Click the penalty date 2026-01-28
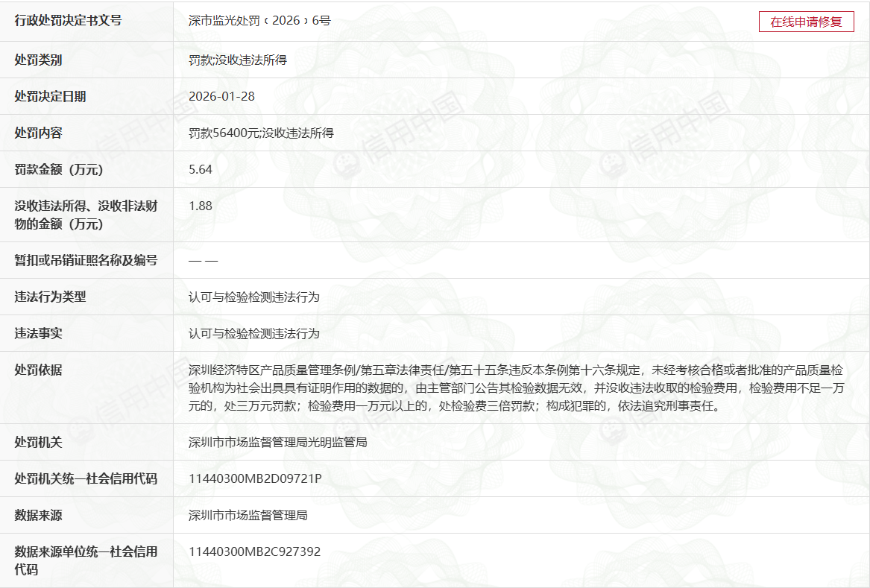The height and width of the screenshot is (588, 870). (222, 96)
